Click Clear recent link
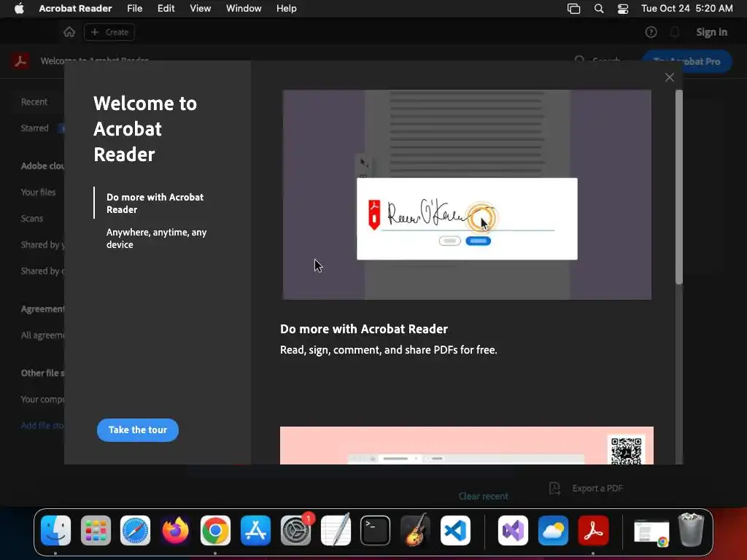747x560 pixels. coord(483,496)
